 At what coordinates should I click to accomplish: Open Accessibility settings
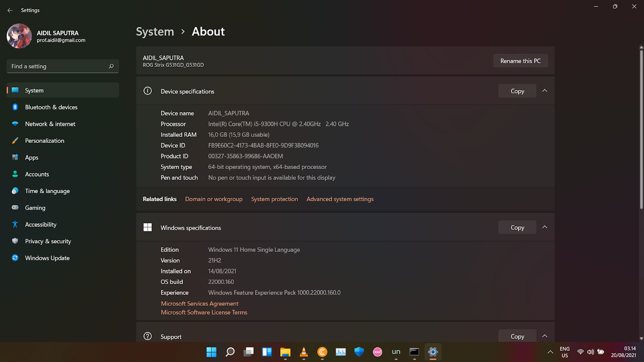click(63, 224)
